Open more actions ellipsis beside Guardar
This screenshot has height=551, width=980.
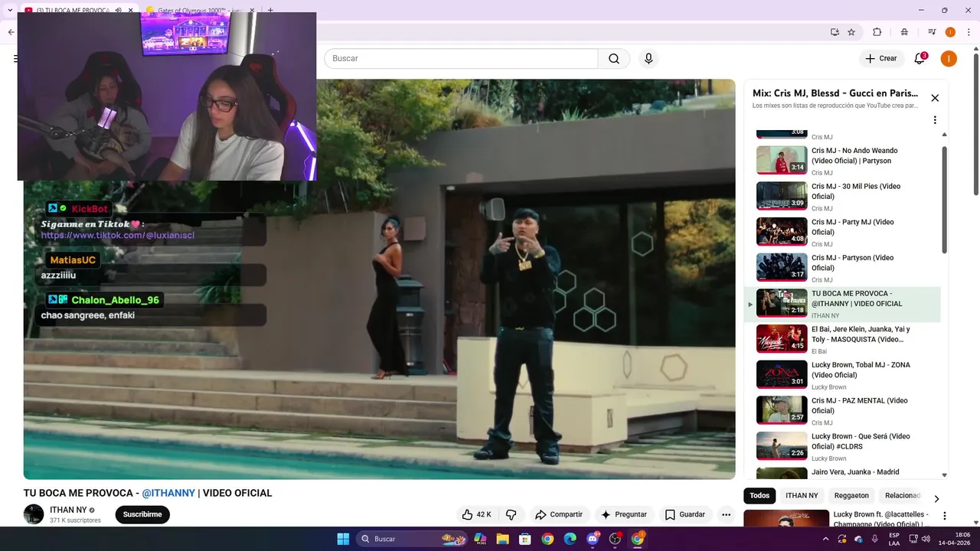[726, 514]
